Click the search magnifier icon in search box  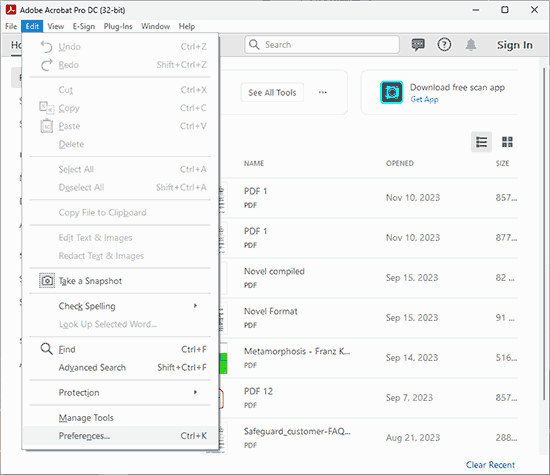pyautogui.click(x=254, y=45)
